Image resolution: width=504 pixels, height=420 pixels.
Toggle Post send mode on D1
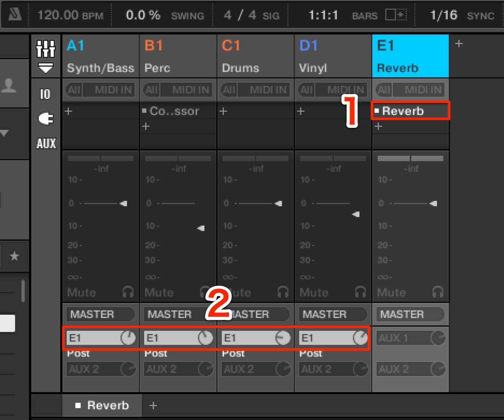(310, 353)
